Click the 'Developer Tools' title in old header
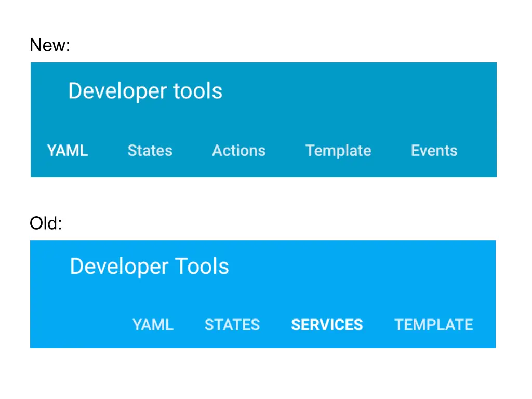532x399 pixels. [149, 267]
